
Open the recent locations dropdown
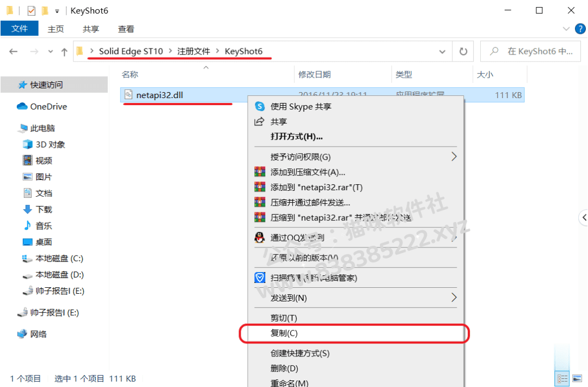click(50, 52)
